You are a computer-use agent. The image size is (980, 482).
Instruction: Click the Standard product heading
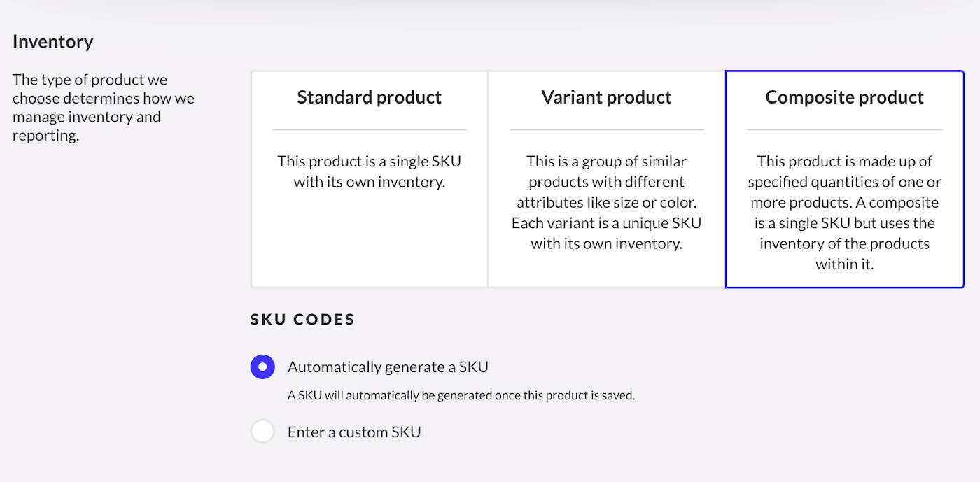pyautogui.click(x=369, y=97)
